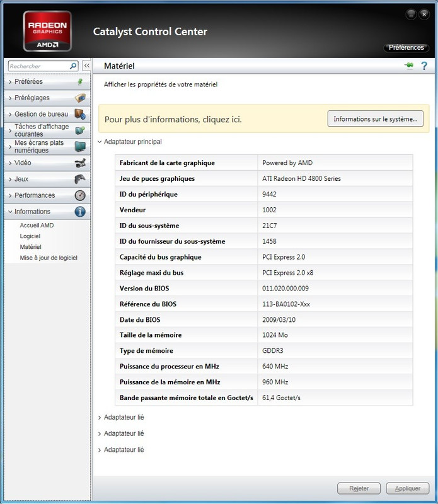
Task: Open the Préférences menu
Action: click(x=406, y=48)
